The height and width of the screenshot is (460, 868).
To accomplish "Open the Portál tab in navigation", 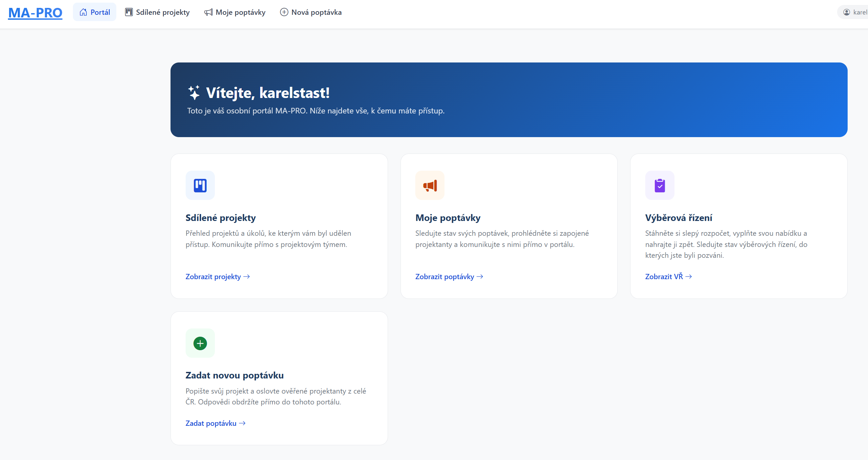I will 95,12.
